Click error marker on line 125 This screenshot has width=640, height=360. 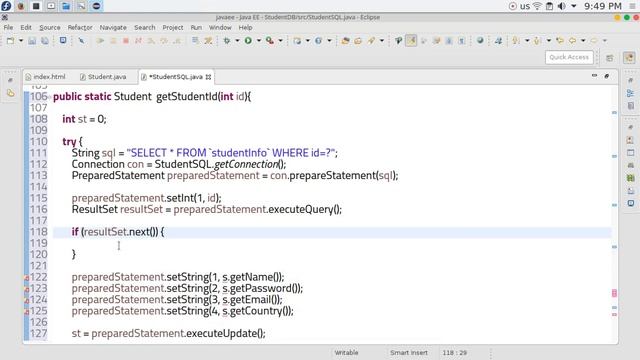tap(27, 311)
